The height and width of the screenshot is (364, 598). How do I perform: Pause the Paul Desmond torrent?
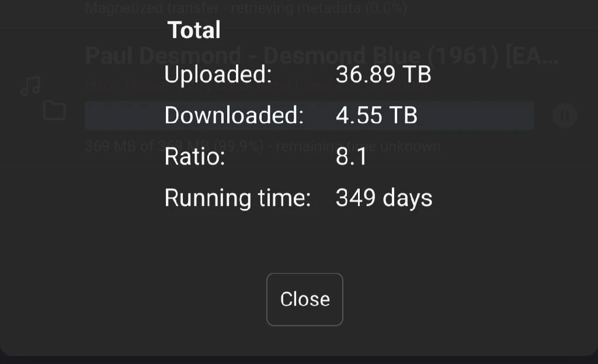point(565,116)
